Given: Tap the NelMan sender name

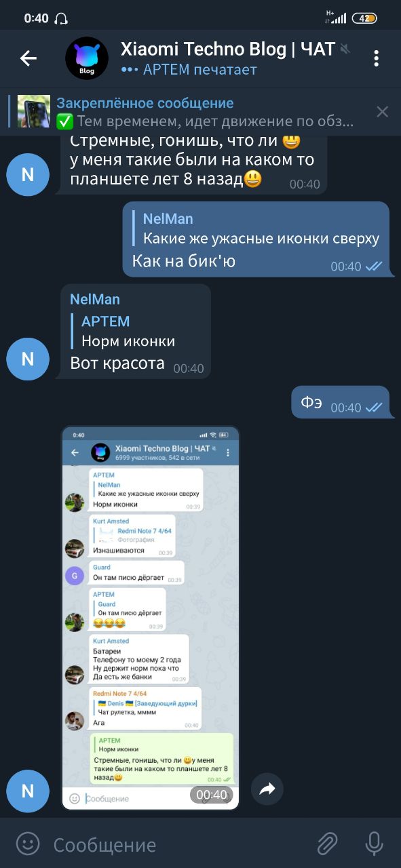Looking at the screenshot, I should click(95, 299).
